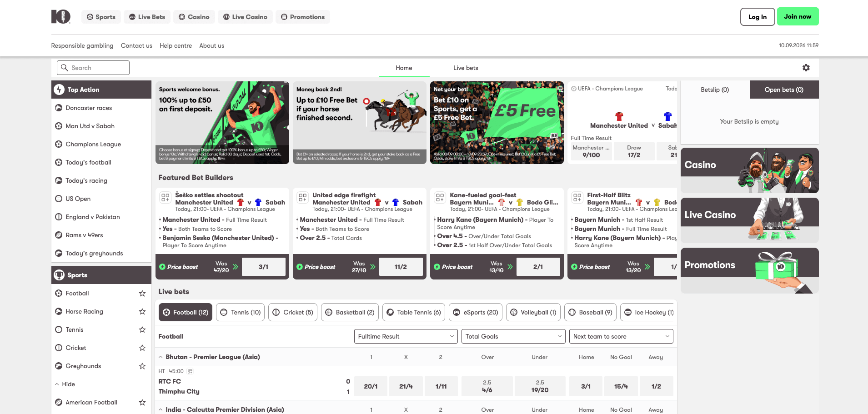Click Champions League sidebar ball icon
This screenshot has height=414, width=868.
pos(59,144)
